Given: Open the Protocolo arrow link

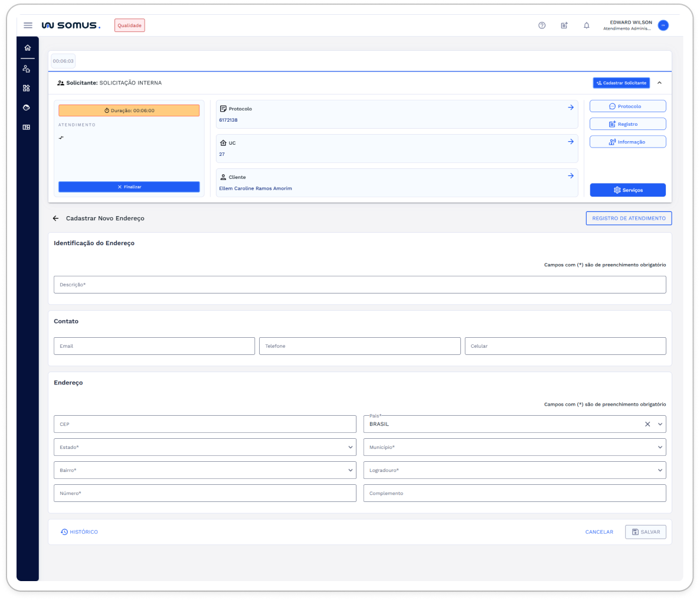Looking at the screenshot, I should [571, 107].
